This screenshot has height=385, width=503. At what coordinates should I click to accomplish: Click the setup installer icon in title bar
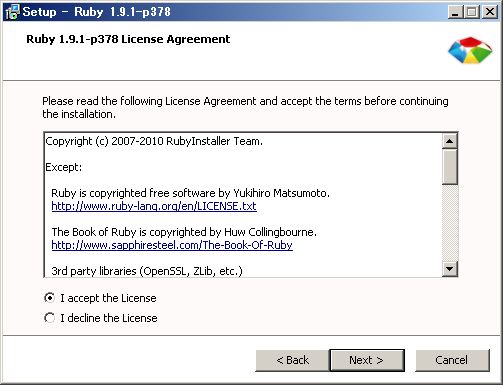pyautogui.click(x=12, y=12)
